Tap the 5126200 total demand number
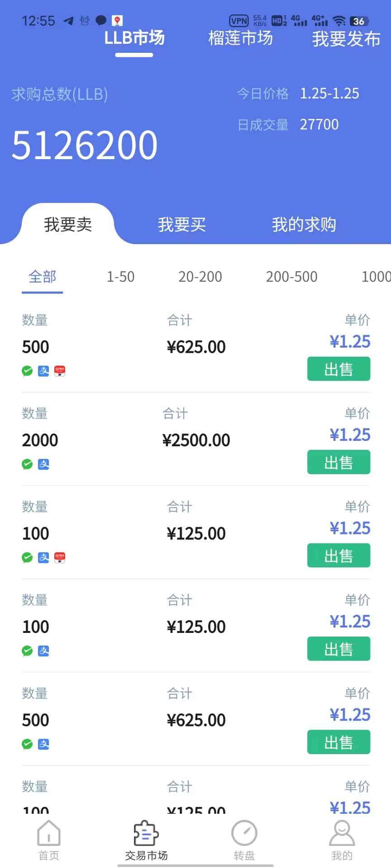Viewport: 391px width, 868px height. pyautogui.click(x=85, y=145)
